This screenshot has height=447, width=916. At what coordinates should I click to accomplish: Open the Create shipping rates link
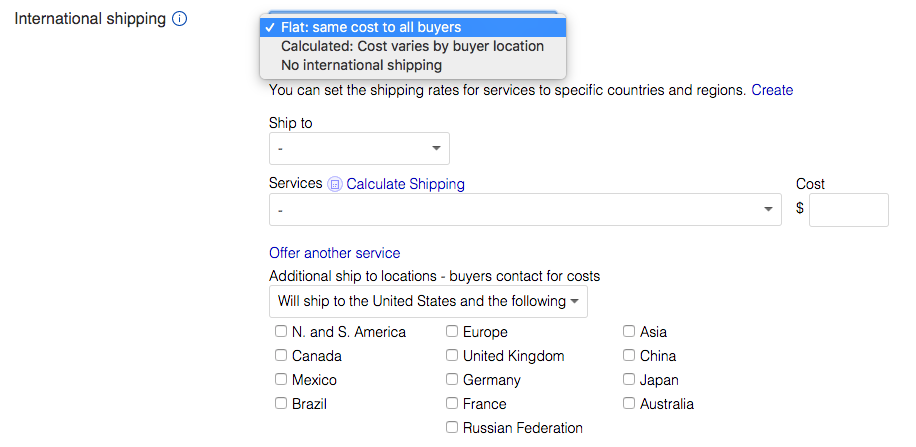click(x=772, y=91)
